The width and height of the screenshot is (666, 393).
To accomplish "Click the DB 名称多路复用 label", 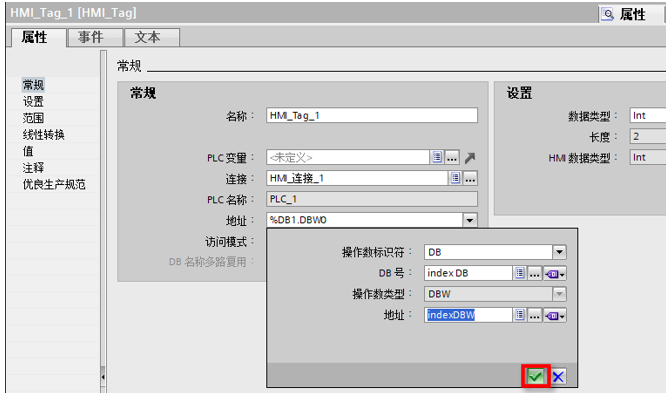I will (x=207, y=262).
